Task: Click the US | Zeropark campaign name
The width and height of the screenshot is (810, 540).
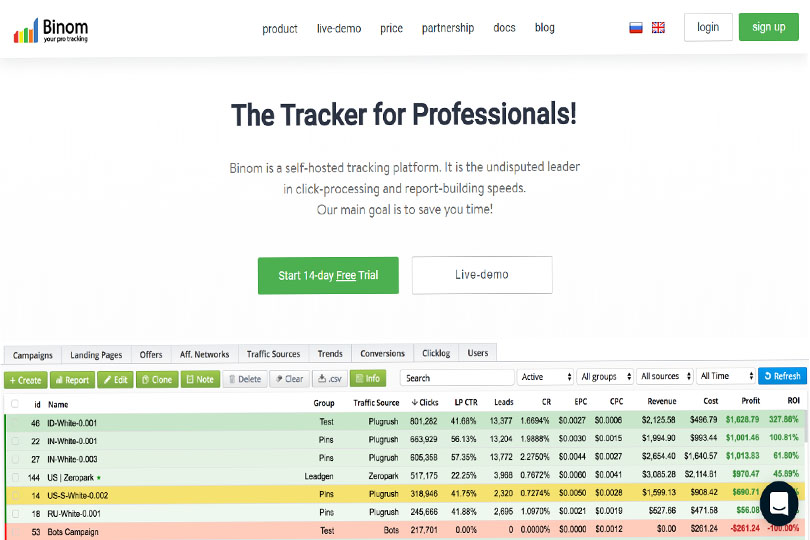Action: pyautogui.click(x=71, y=477)
